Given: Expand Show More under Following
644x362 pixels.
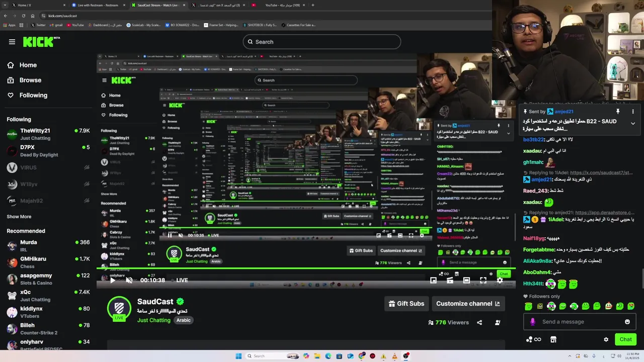Looking at the screenshot, I should click(19, 217).
